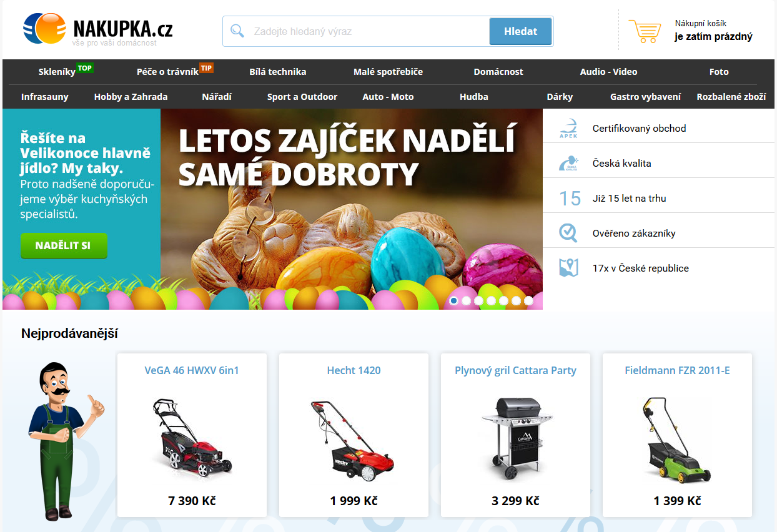Open the Malé spotřebiče category
777x532 pixels.
tap(388, 72)
